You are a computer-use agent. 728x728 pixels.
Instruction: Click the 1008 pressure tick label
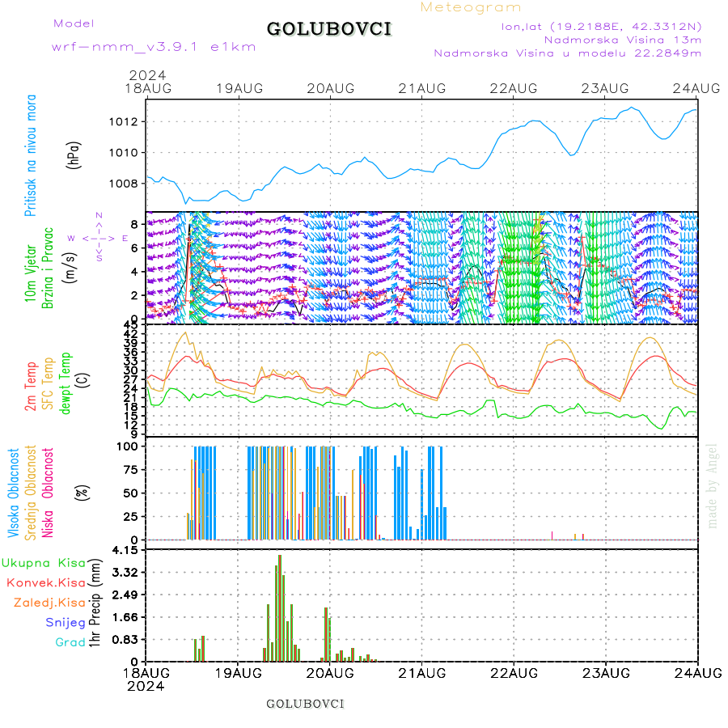(x=124, y=184)
